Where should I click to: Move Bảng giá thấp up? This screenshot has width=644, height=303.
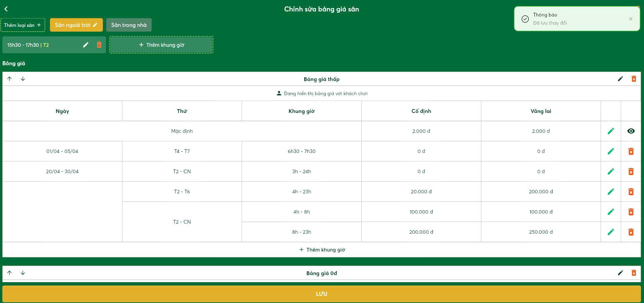click(x=9, y=79)
